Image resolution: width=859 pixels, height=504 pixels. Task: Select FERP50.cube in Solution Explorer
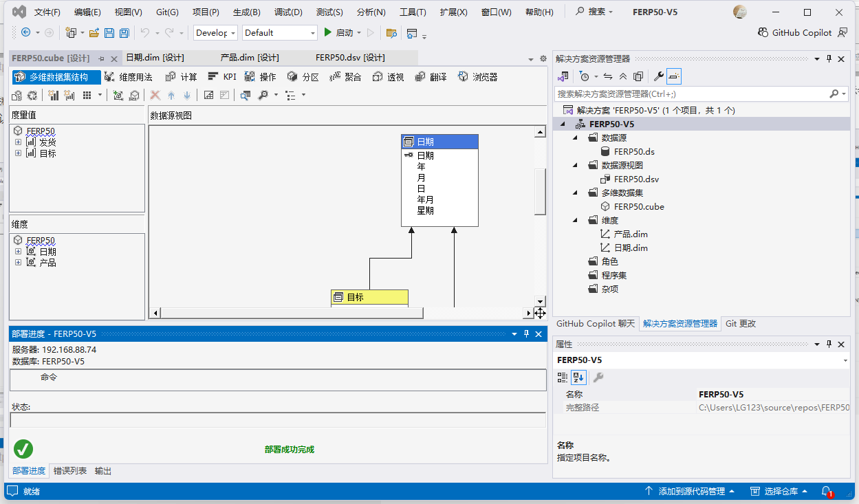638,206
